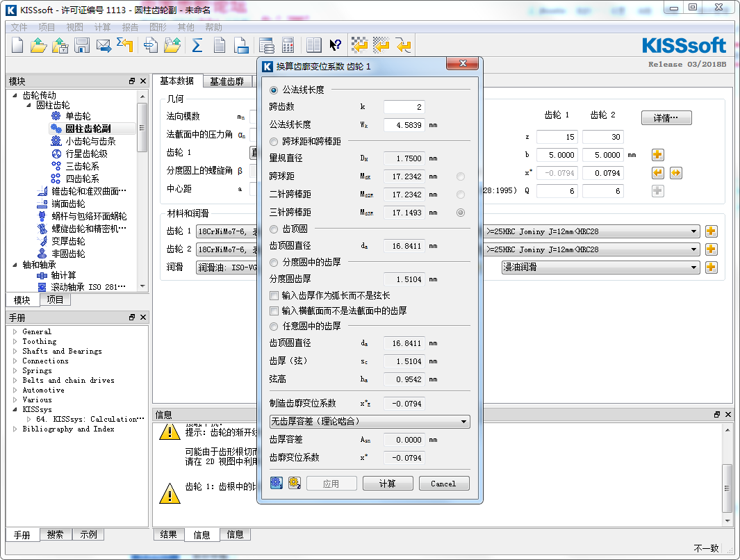Switch to Project tab in module panel

(x=55, y=299)
